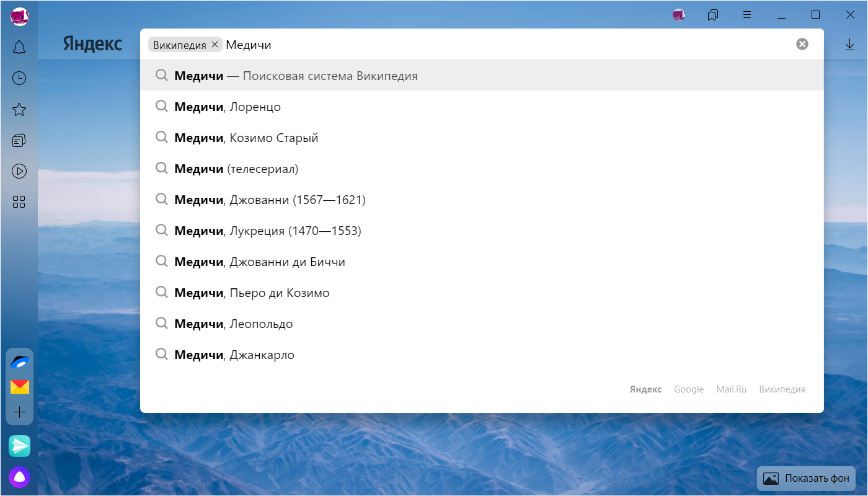Select suggestion Медичи — Поисковая система Википедия

pos(482,76)
